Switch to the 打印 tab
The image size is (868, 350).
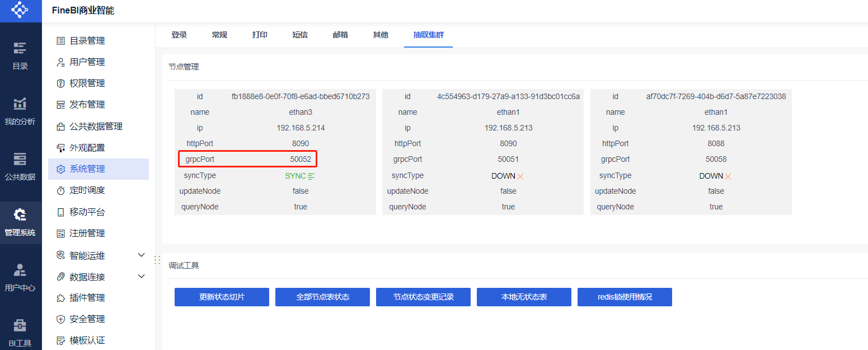[x=260, y=35]
